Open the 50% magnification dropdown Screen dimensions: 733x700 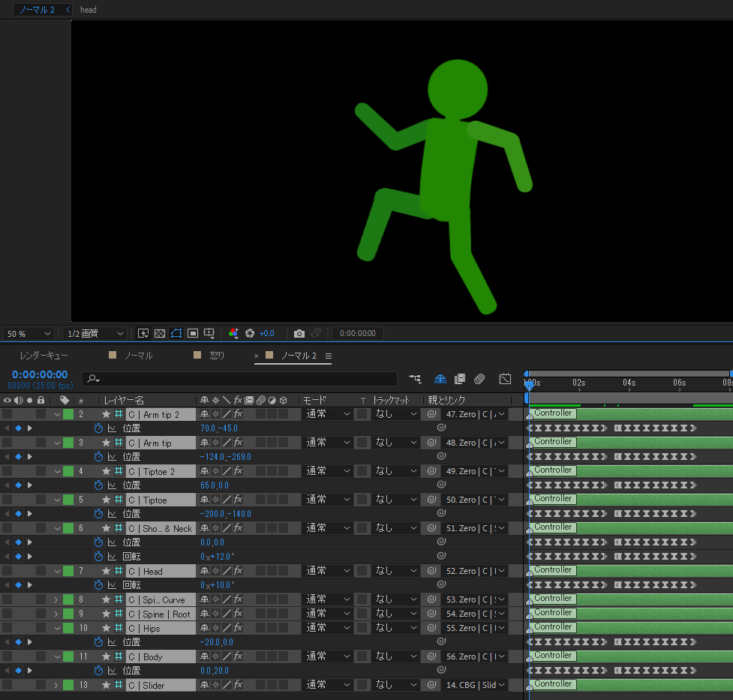coord(29,333)
